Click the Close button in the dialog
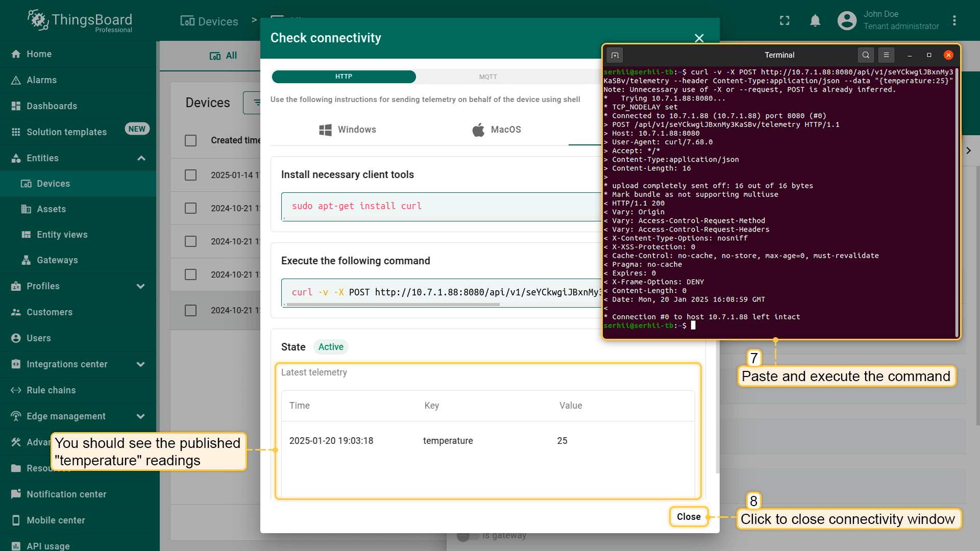 [x=688, y=517]
